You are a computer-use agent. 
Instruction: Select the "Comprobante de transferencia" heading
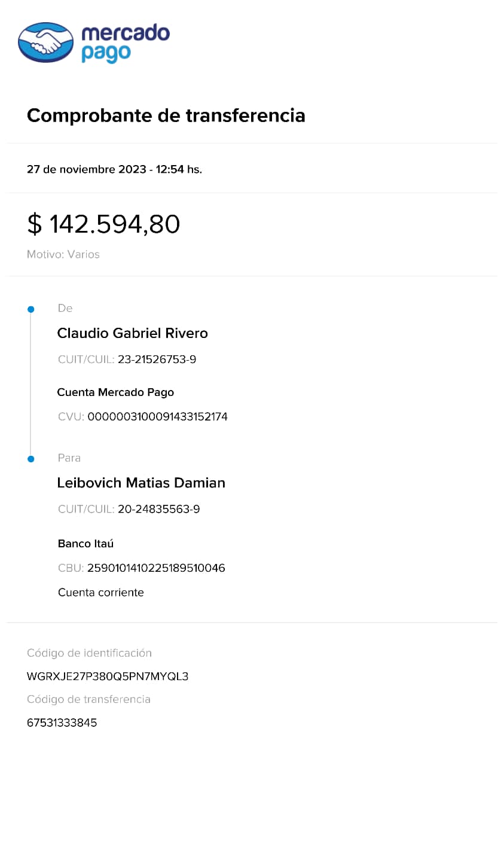point(166,115)
